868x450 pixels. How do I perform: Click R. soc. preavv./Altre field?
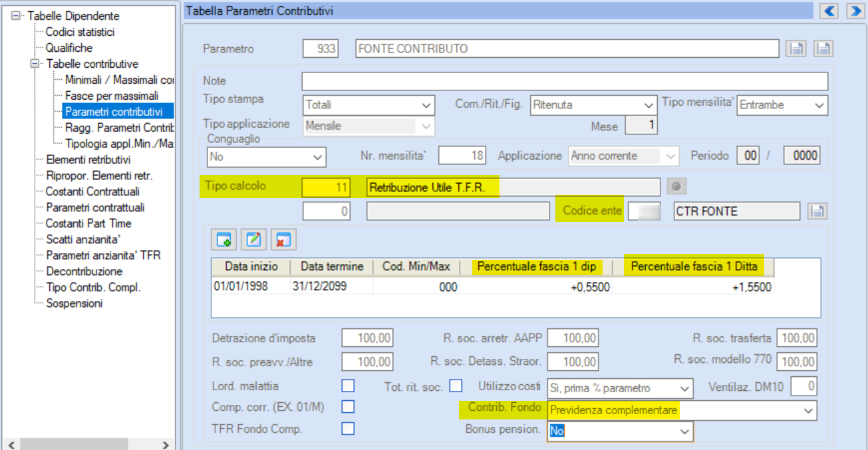pos(367,362)
